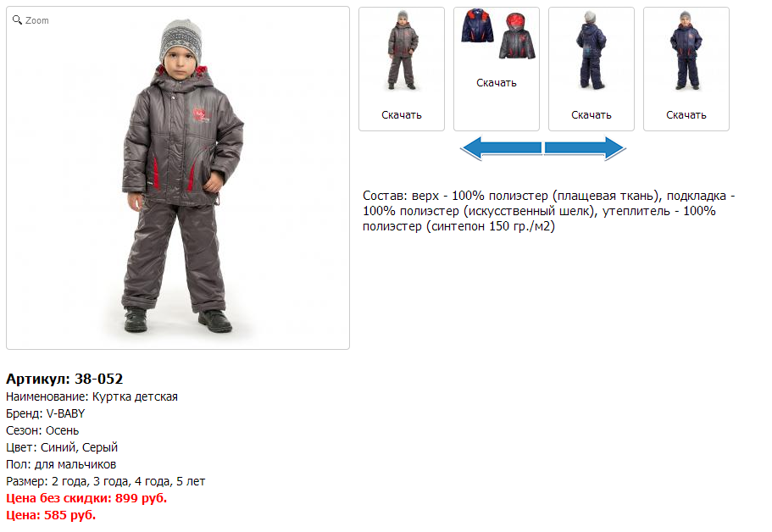Click the Цена без скидки: 899 руб. line

[86, 498]
